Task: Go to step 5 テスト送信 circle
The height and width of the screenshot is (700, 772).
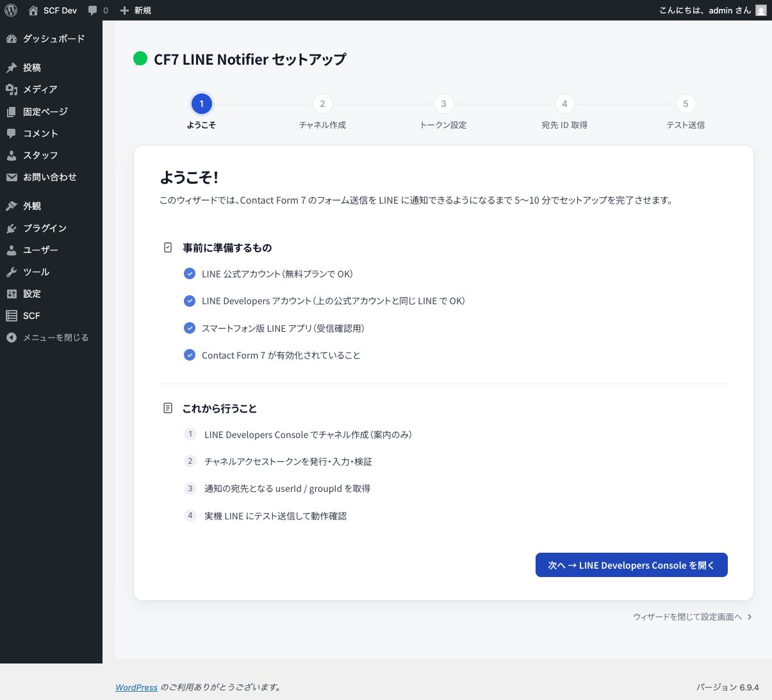Action: tap(686, 104)
